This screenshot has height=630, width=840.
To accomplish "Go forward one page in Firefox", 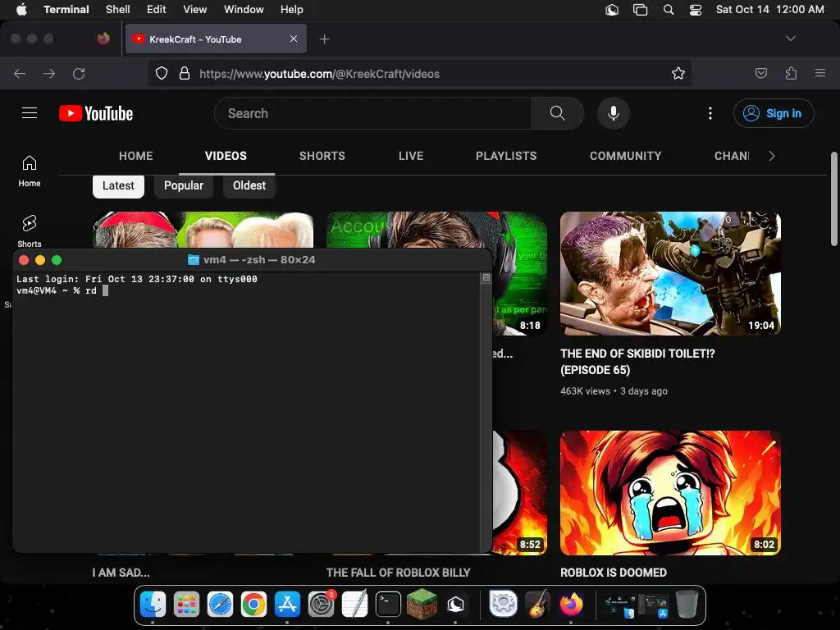I will pos(49,73).
